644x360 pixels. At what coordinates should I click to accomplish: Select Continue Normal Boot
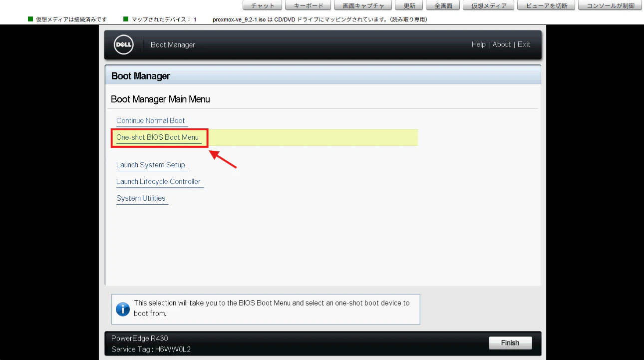(151, 121)
